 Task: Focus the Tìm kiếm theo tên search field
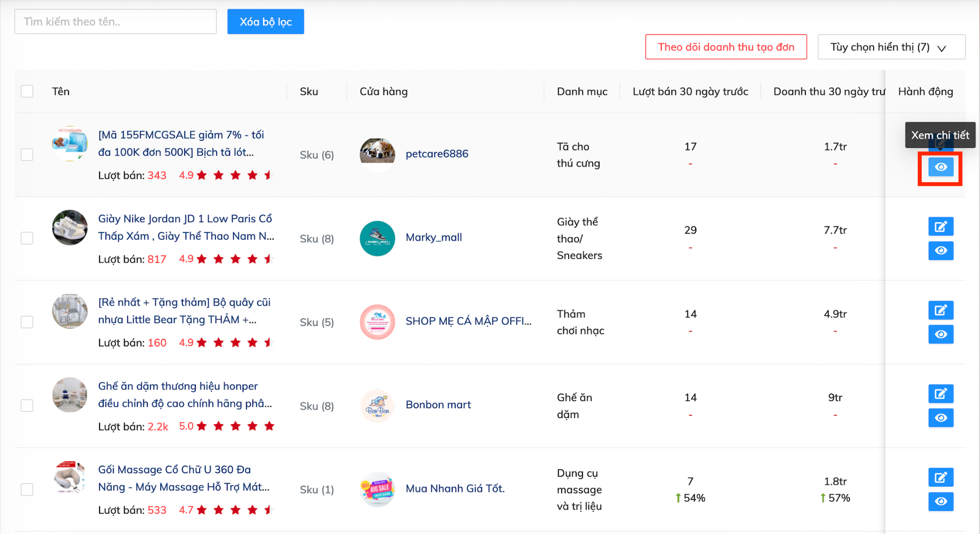115,22
